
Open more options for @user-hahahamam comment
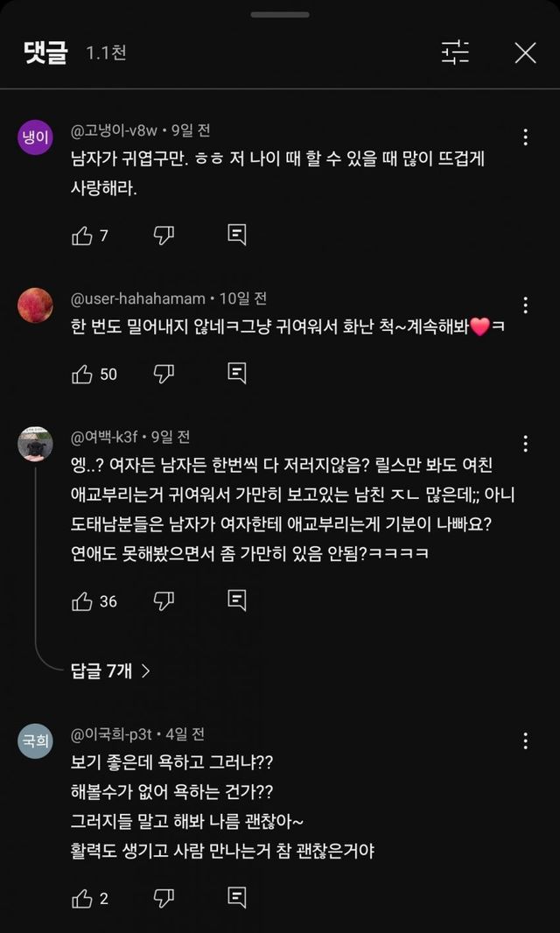pyautogui.click(x=525, y=305)
